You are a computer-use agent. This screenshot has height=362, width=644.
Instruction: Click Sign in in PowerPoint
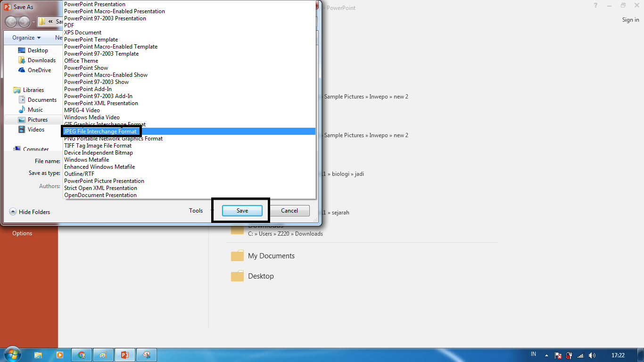click(x=630, y=20)
